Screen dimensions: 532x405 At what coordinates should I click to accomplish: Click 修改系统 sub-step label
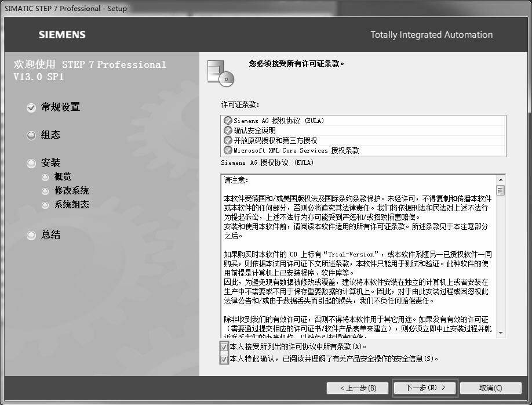[x=72, y=191]
